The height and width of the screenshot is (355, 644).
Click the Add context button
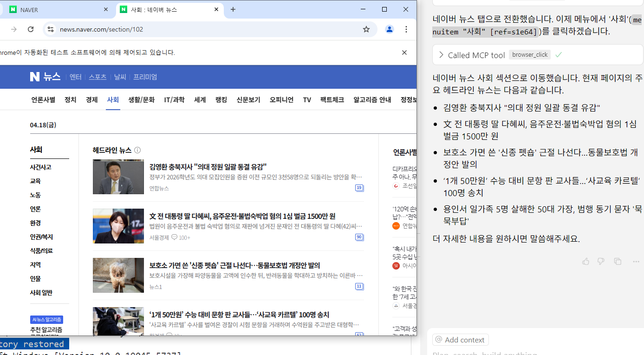[460, 340]
